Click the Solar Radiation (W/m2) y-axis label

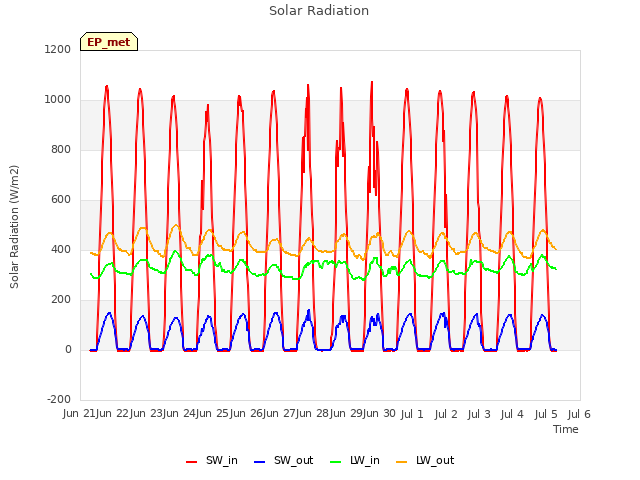(x=14, y=227)
